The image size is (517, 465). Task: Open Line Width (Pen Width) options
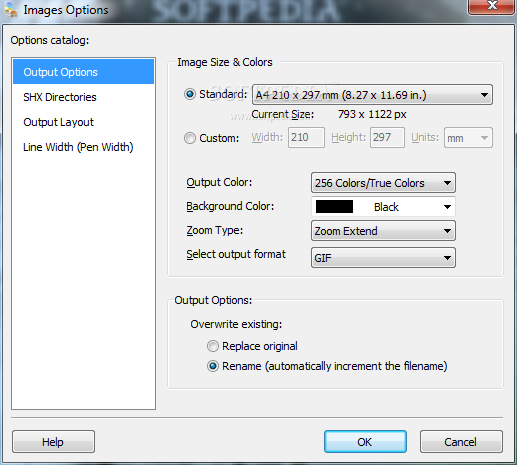click(83, 147)
